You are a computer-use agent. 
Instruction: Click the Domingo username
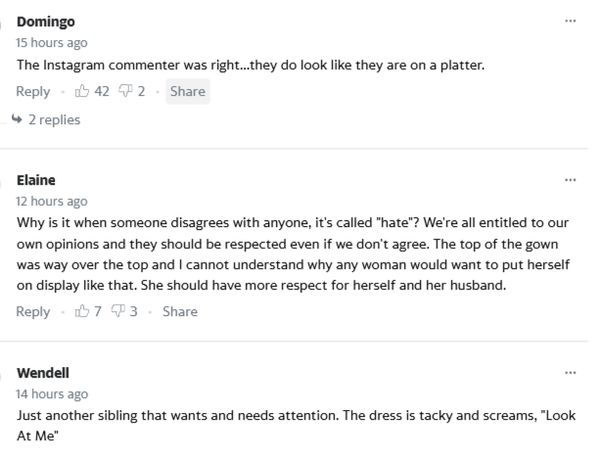(46, 21)
